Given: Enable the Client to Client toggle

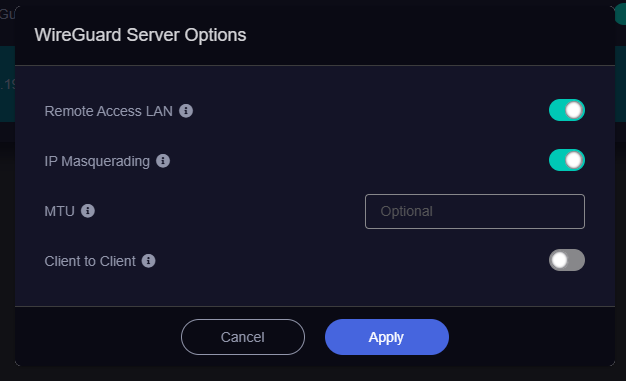Looking at the screenshot, I should click(x=567, y=260).
